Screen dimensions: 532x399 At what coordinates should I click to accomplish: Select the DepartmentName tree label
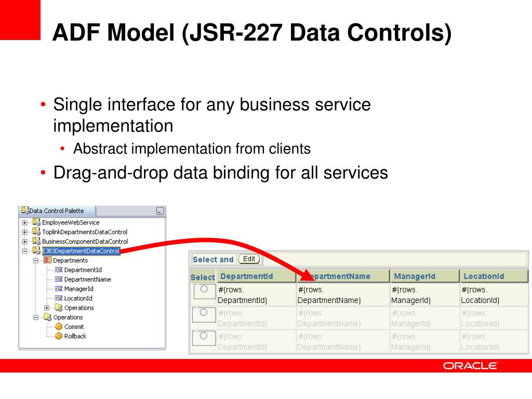pyautogui.click(x=87, y=280)
